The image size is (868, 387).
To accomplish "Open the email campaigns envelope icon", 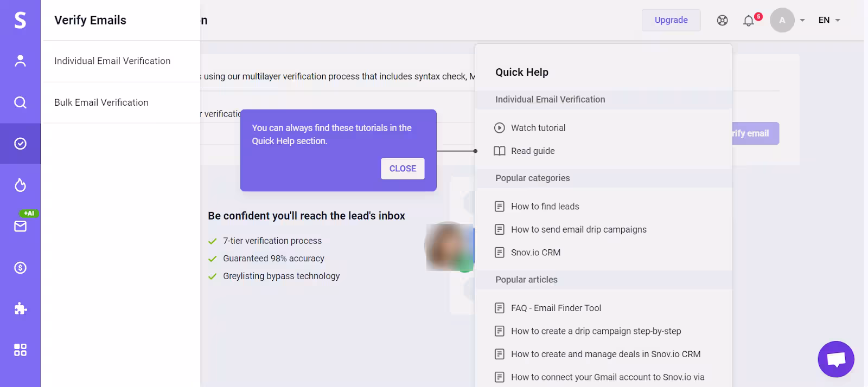I will click(20, 227).
